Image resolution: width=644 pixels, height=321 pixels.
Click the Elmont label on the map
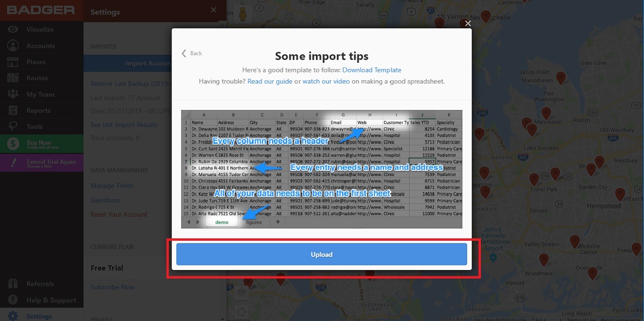pos(539,211)
